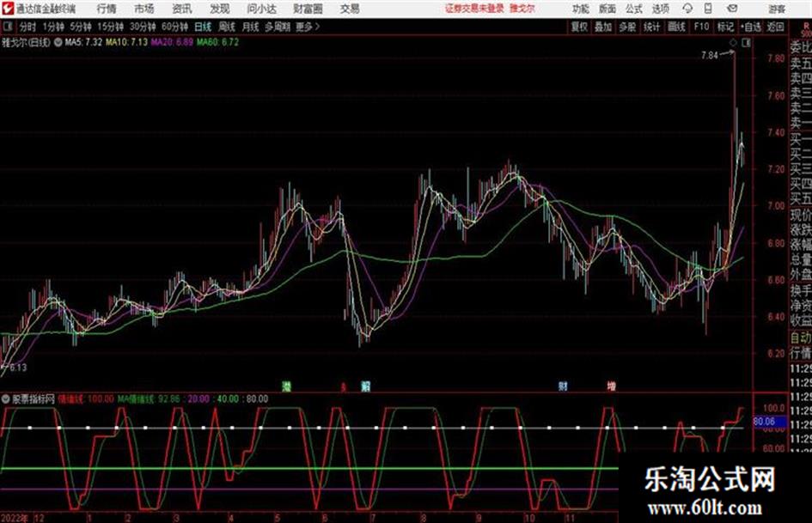This screenshot has width=812, height=523.
Task: Toggle the left panel icon before 分时
Action: pos(7,27)
